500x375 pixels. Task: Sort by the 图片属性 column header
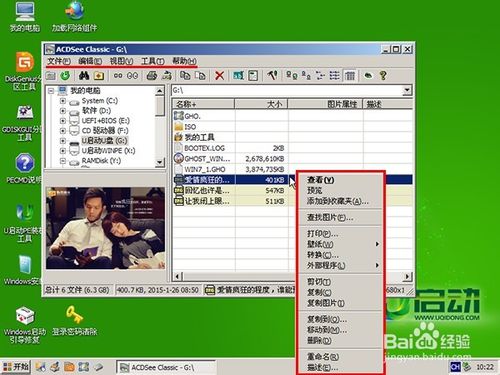coord(325,104)
